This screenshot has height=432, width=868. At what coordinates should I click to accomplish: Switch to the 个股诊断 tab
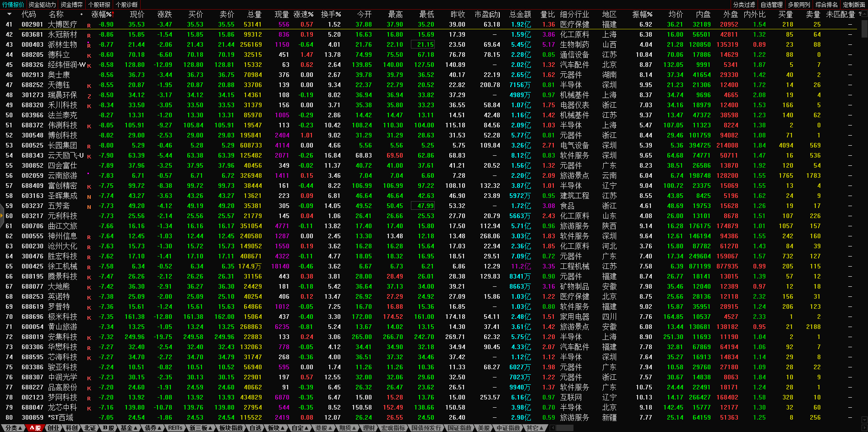(126, 5)
